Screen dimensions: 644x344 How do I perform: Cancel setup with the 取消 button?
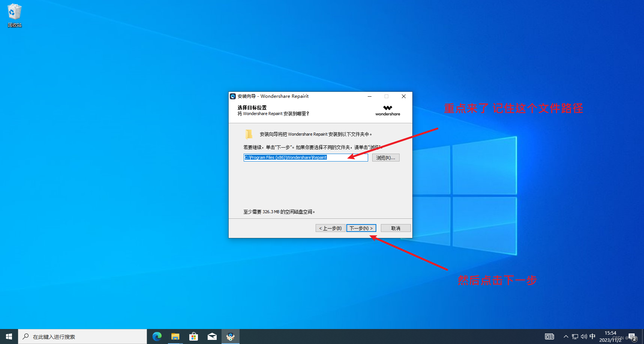point(395,228)
